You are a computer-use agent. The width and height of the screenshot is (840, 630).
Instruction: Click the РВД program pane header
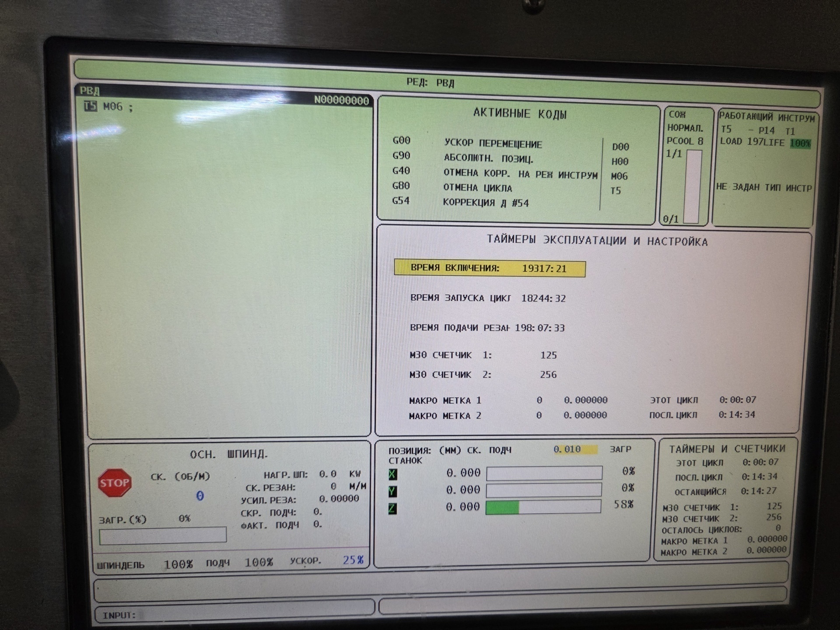pyautogui.click(x=90, y=91)
